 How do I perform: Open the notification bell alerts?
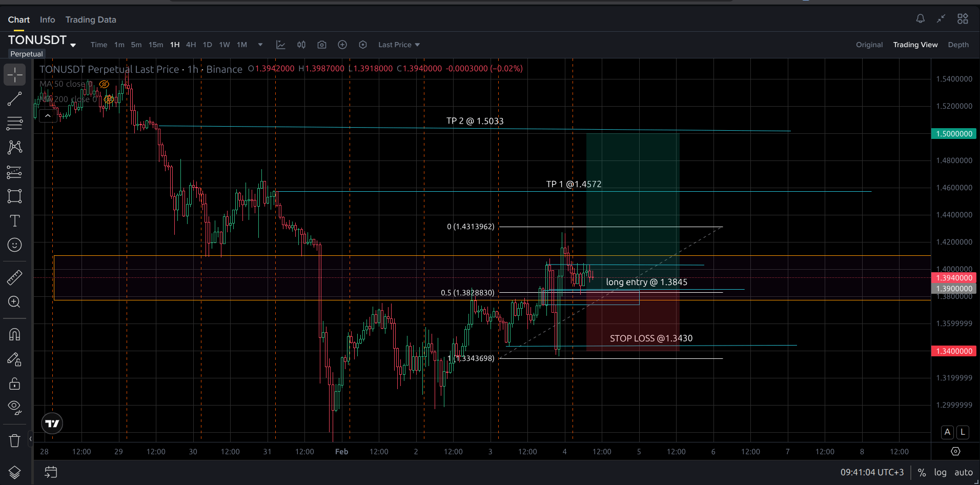click(x=921, y=19)
